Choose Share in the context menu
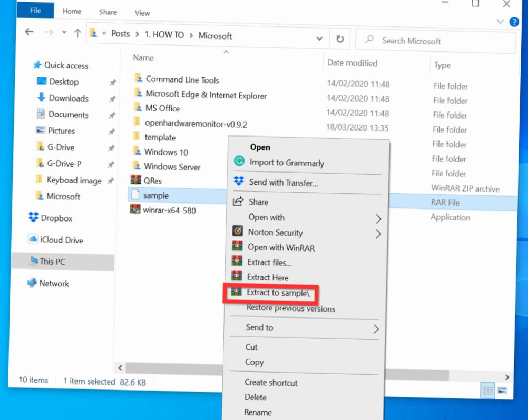 coord(258,202)
